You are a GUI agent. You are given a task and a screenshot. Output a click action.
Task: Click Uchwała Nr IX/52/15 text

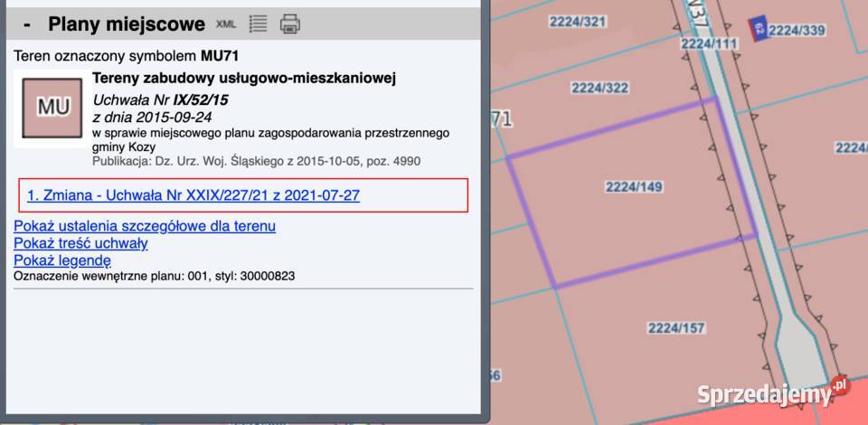[161, 100]
